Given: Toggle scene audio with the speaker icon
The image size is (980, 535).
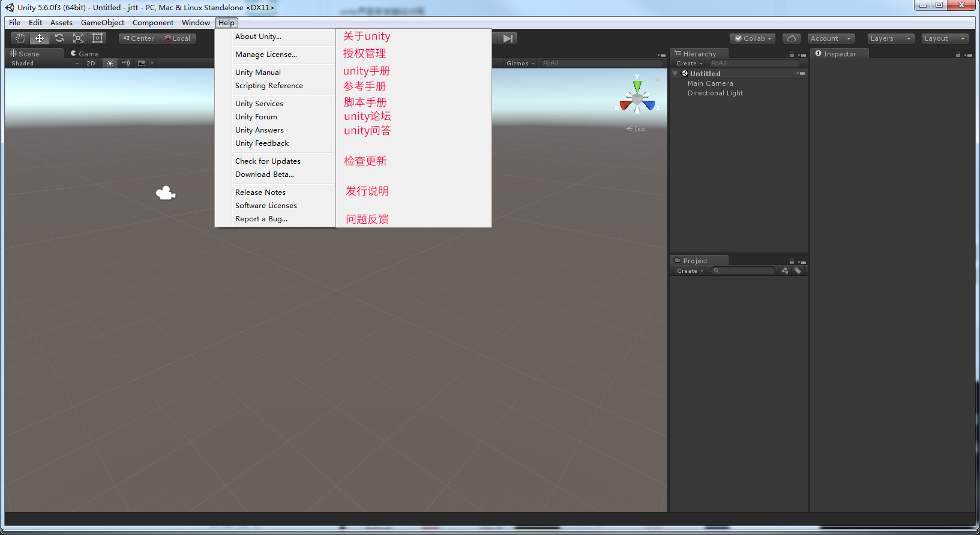Looking at the screenshot, I should pos(125,63).
